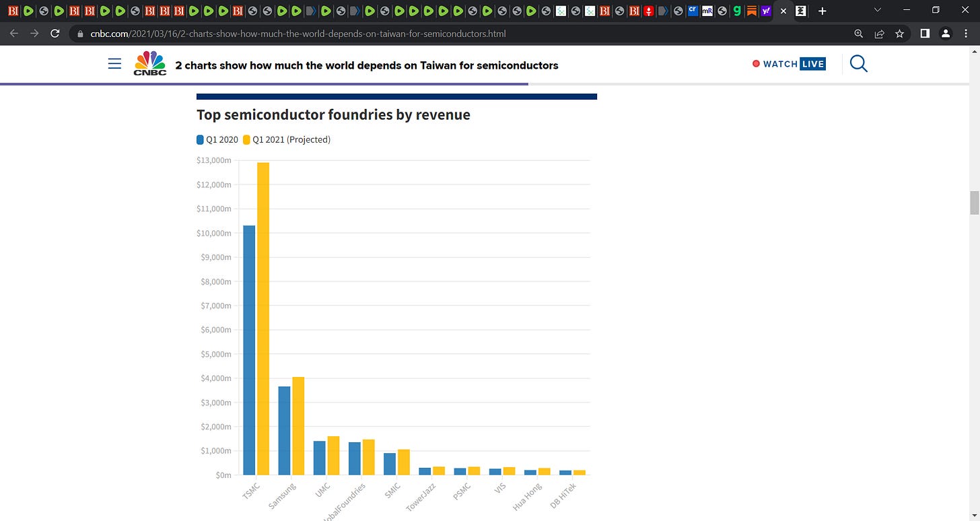Open the CNBC search magnifier
Viewport: 980px width, 521px height.
click(859, 64)
